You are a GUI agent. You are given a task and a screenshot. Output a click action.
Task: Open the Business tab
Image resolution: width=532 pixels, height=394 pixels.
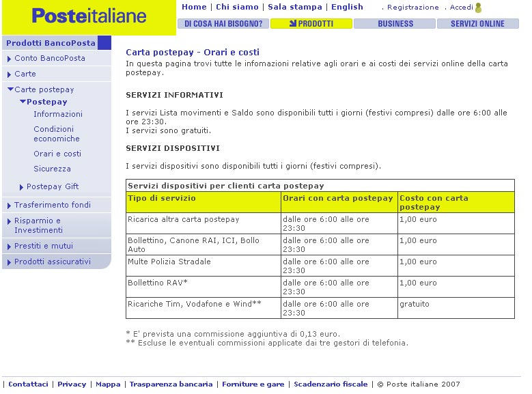395,23
